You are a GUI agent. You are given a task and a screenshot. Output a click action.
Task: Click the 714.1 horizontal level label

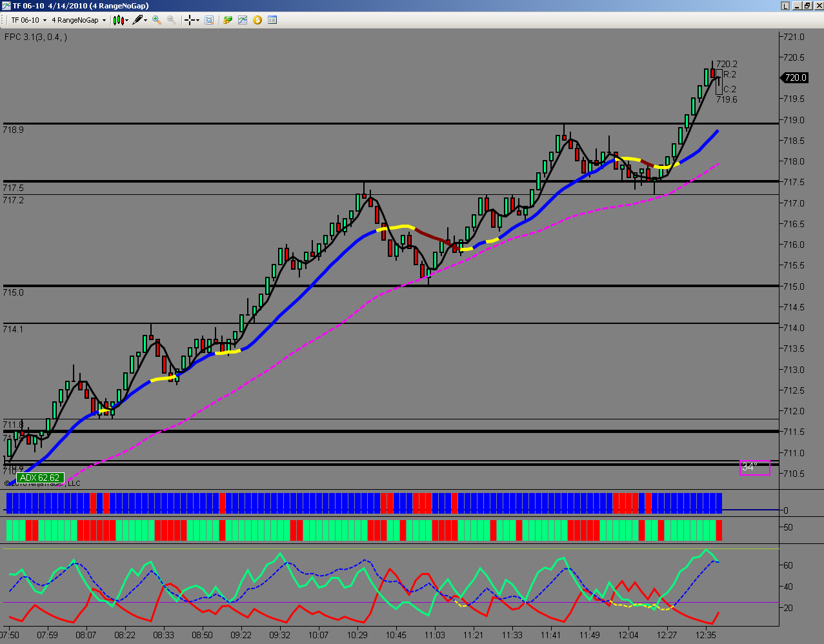pyautogui.click(x=13, y=329)
